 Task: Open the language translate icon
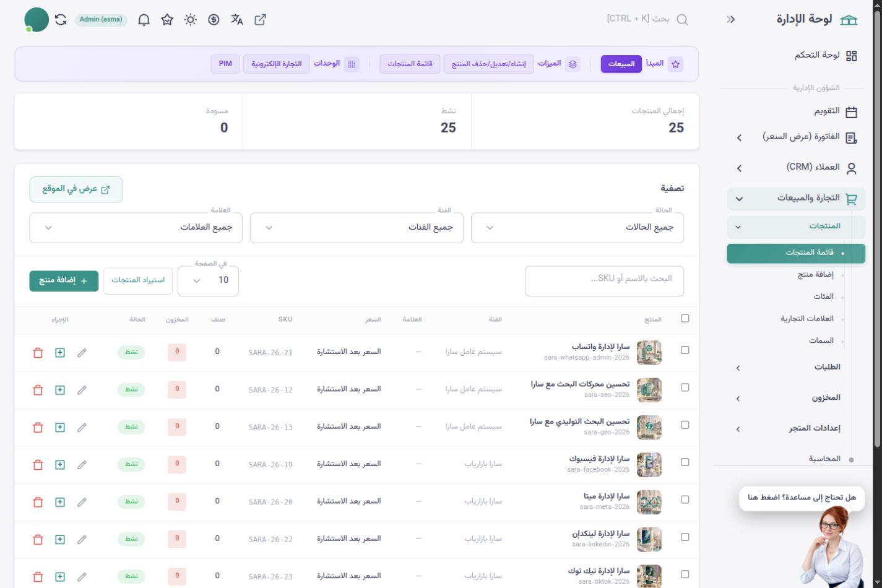[237, 20]
